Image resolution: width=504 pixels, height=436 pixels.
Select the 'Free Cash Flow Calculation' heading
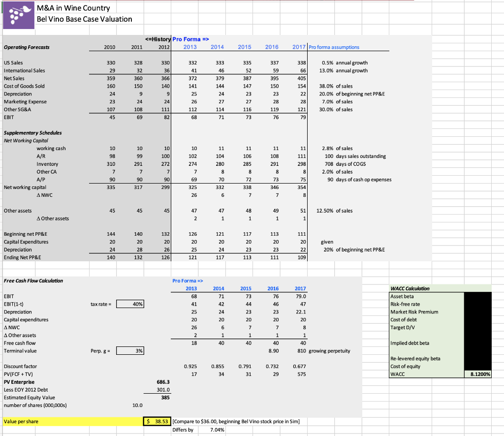(x=33, y=281)
